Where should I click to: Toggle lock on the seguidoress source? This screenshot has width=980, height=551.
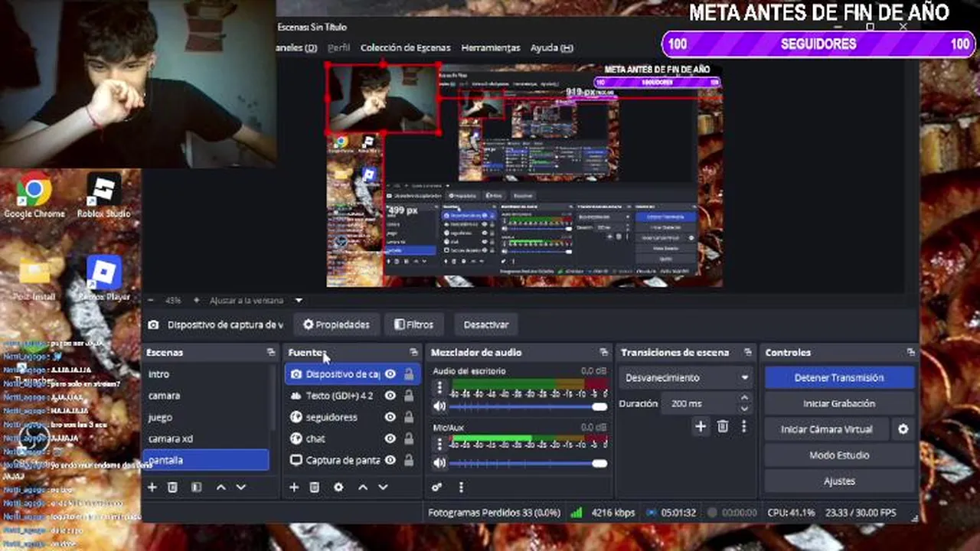tap(409, 417)
